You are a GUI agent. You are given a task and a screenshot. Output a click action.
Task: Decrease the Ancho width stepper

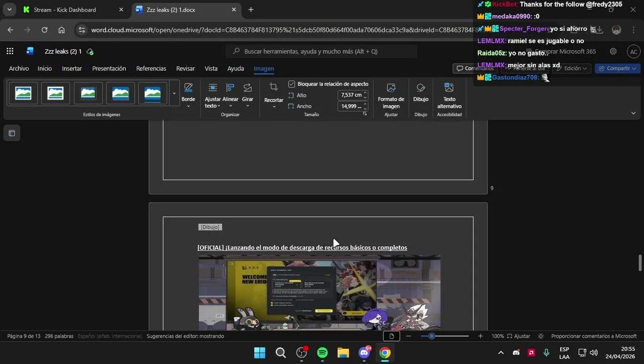(x=365, y=108)
